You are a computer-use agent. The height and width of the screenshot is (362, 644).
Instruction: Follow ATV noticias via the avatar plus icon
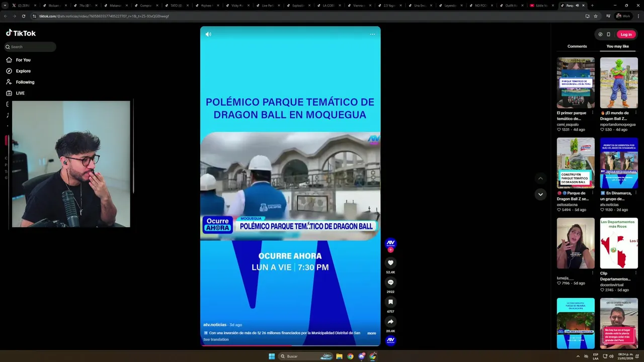390,250
